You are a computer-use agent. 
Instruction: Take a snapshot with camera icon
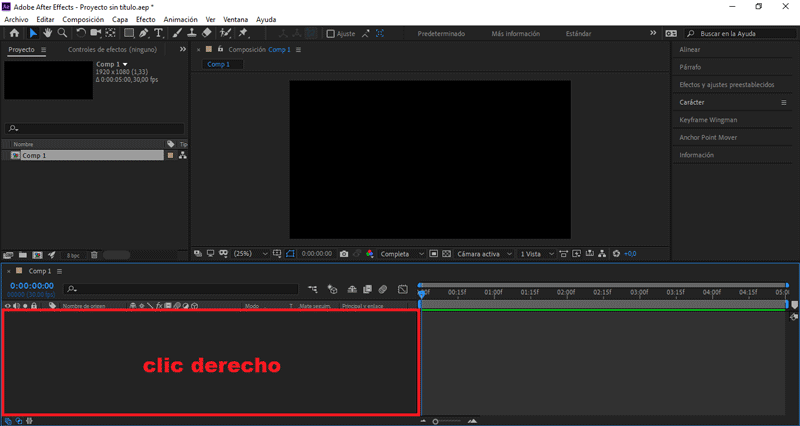343,254
